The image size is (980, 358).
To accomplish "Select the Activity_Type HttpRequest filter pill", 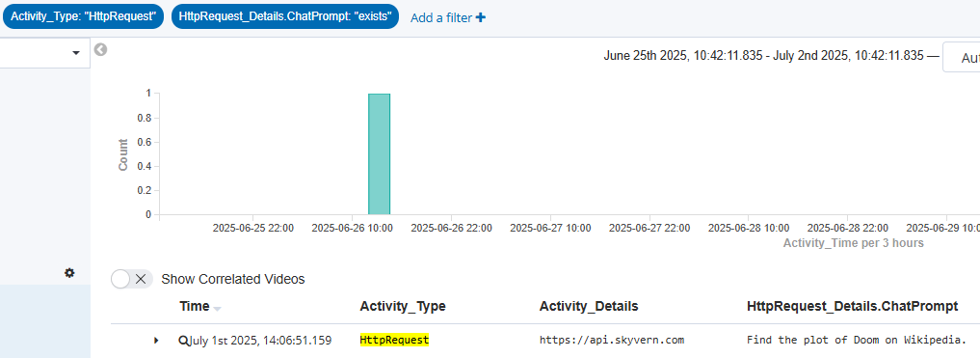I will pyautogui.click(x=83, y=17).
